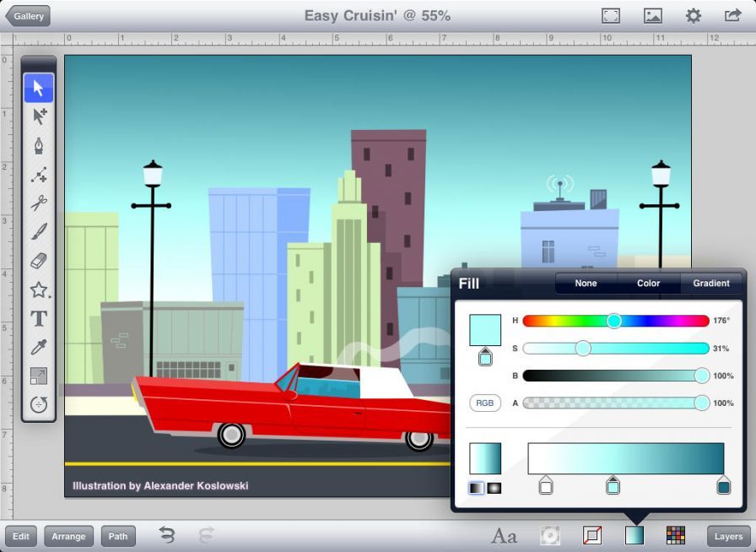Switch fill to None tab
756x552 pixels.
pyautogui.click(x=586, y=284)
